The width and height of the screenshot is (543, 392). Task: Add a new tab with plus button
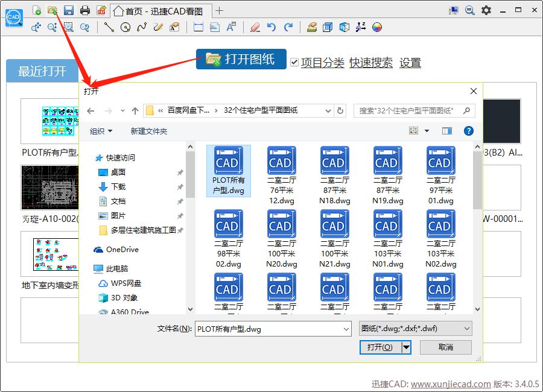219,11
